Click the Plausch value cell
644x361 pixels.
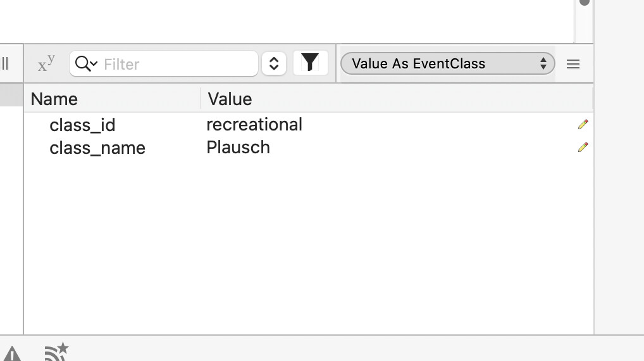click(x=238, y=147)
